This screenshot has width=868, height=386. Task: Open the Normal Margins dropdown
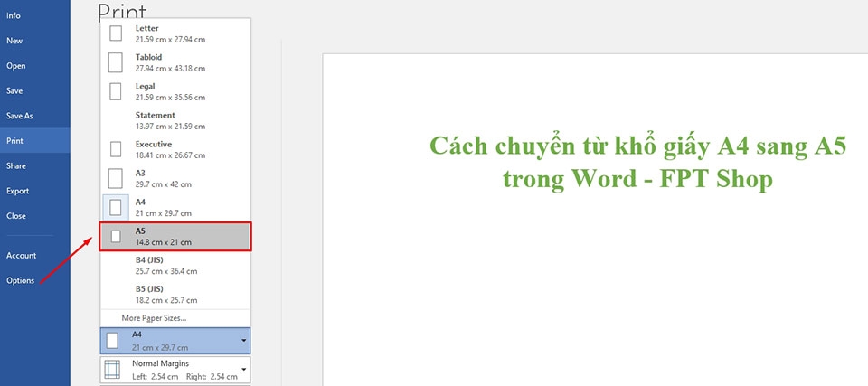click(175, 370)
